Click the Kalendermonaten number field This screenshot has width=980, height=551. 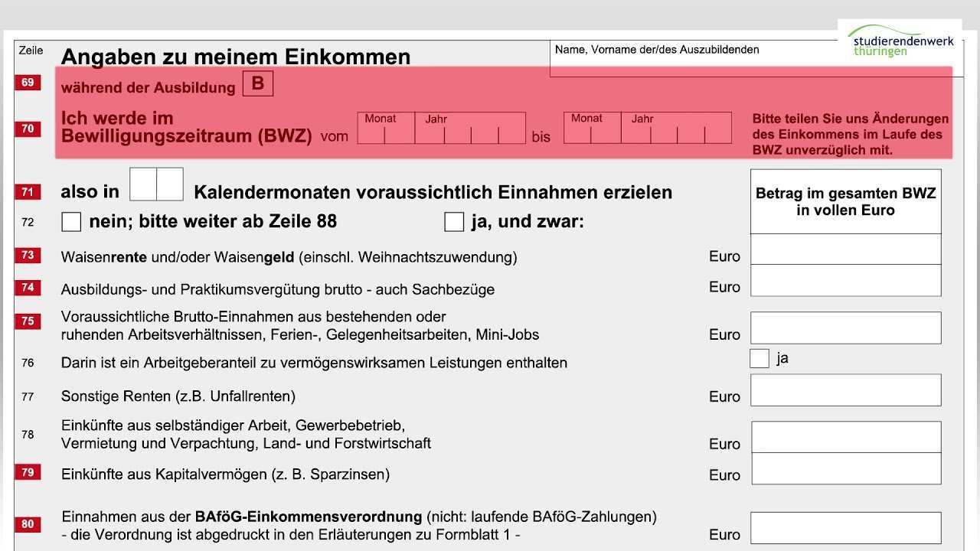coord(156,184)
